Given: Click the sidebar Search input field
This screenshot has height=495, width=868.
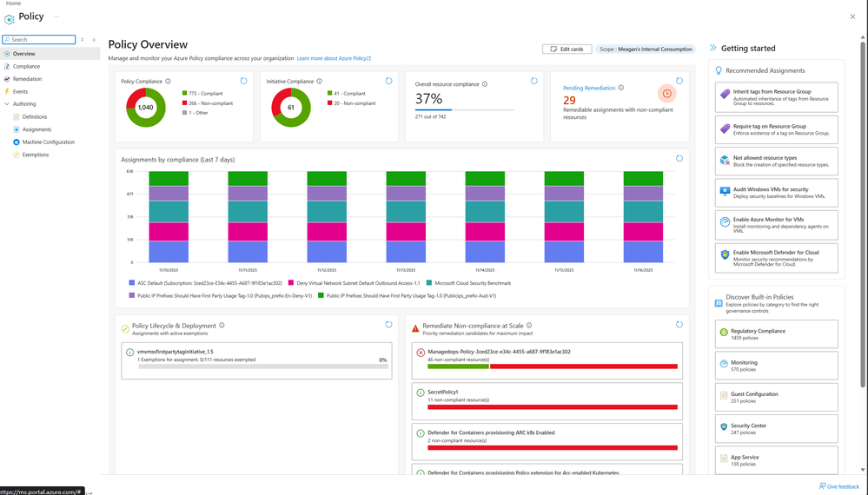Looking at the screenshot, I should tap(39, 40).
